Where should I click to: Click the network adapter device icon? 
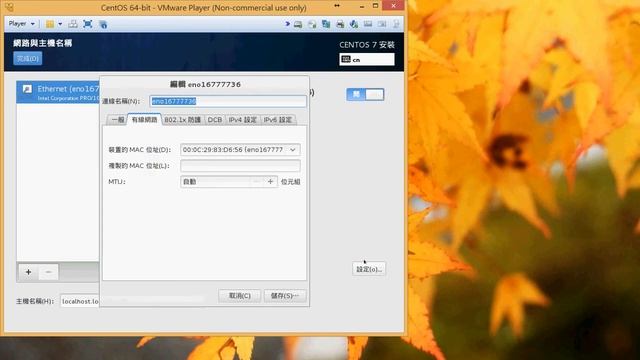(x=326, y=24)
